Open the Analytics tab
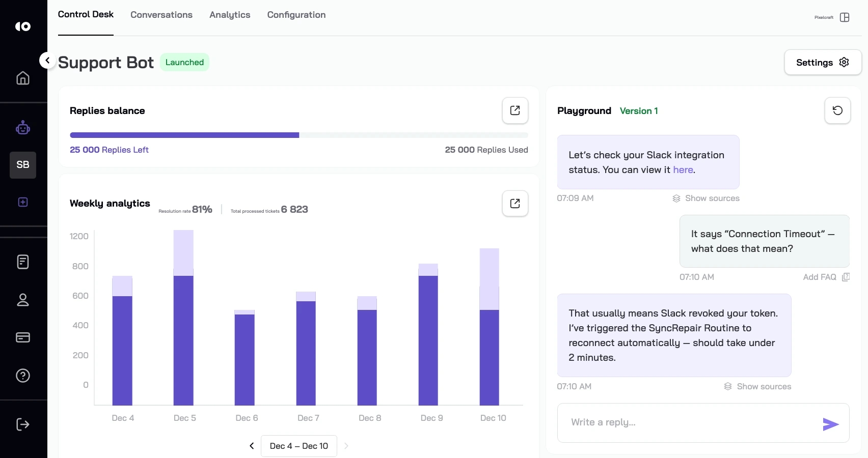The image size is (868, 458). click(230, 15)
